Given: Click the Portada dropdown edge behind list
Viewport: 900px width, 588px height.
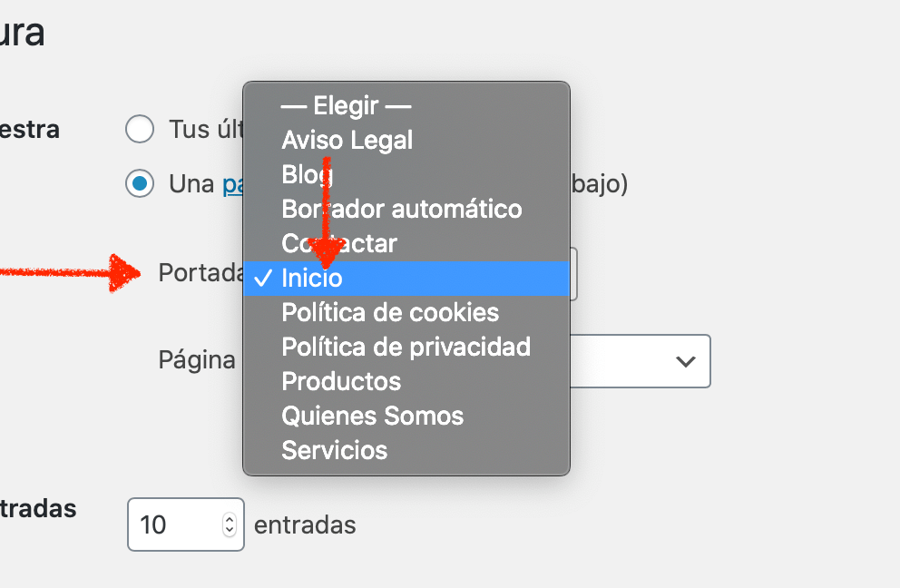Looking at the screenshot, I should click(x=573, y=274).
